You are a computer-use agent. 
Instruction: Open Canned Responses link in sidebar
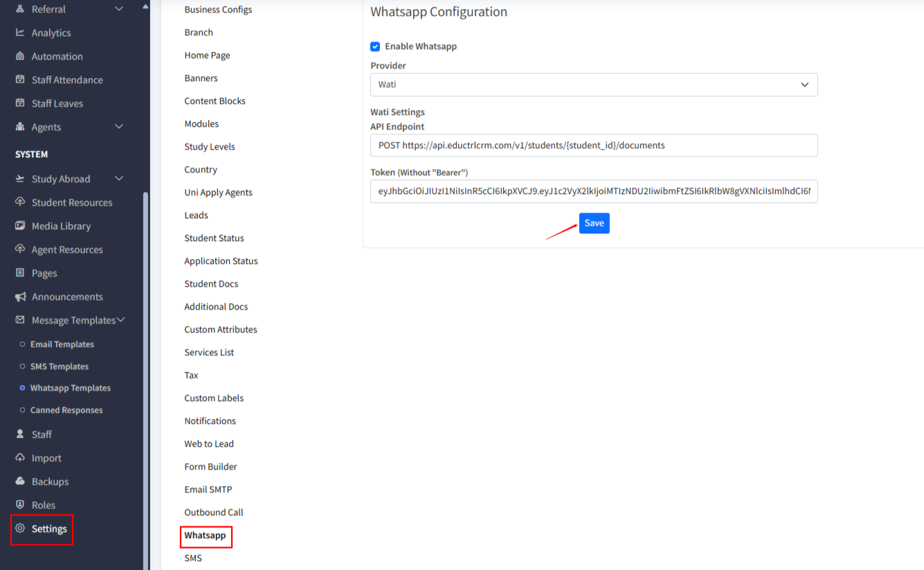click(x=66, y=410)
